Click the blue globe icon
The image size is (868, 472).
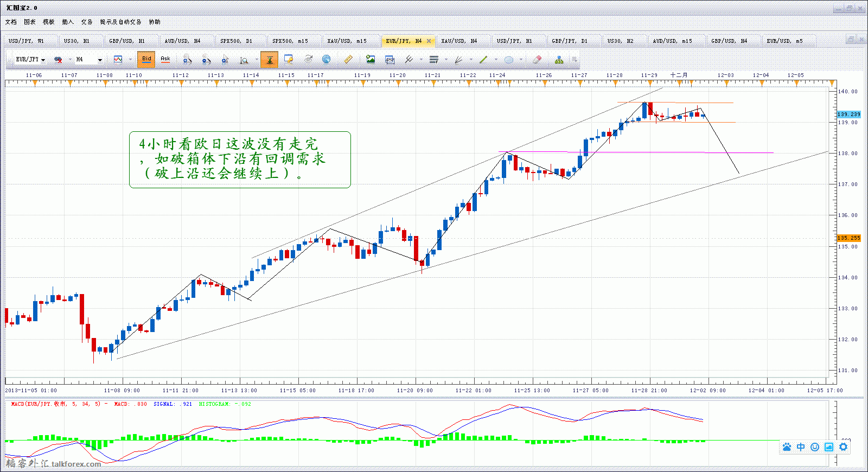point(326,59)
